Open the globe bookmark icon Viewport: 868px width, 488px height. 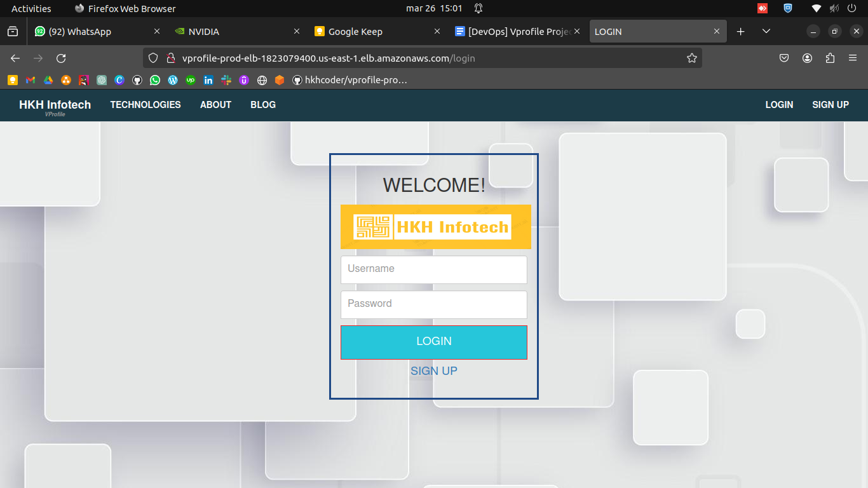[x=261, y=80]
